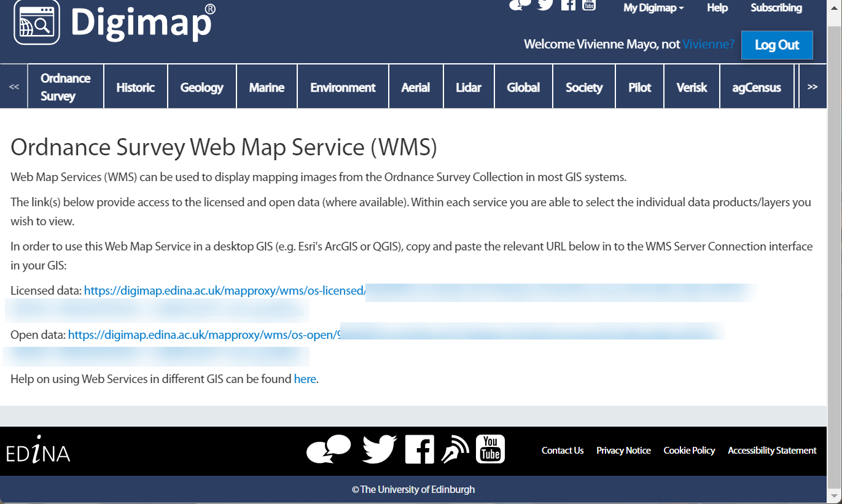The image size is (842, 504).
Task: Click the footer YouTube icon
Action: coord(490,449)
